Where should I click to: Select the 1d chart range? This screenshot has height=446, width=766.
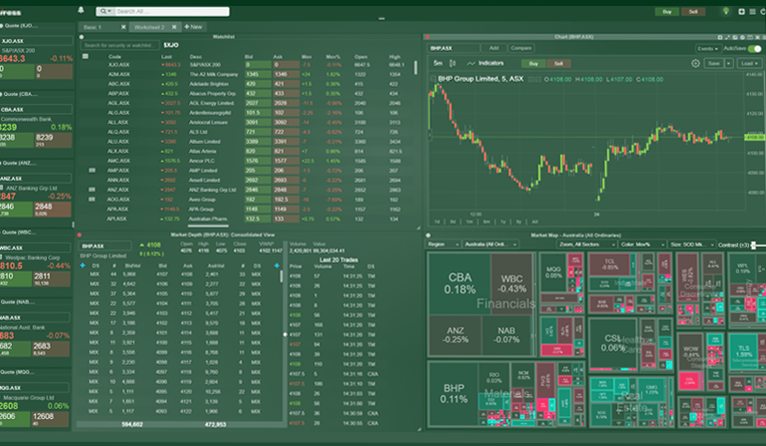(437, 222)
